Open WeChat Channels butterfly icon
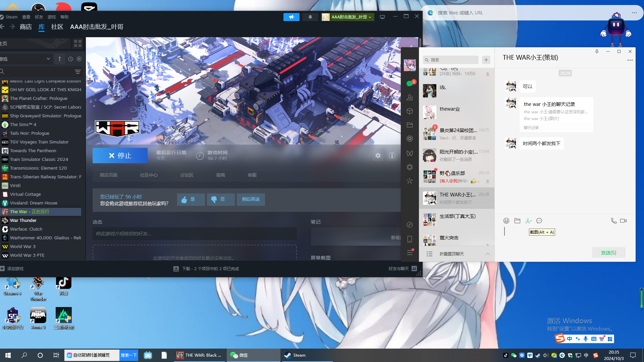 click(x=410, y=153)
